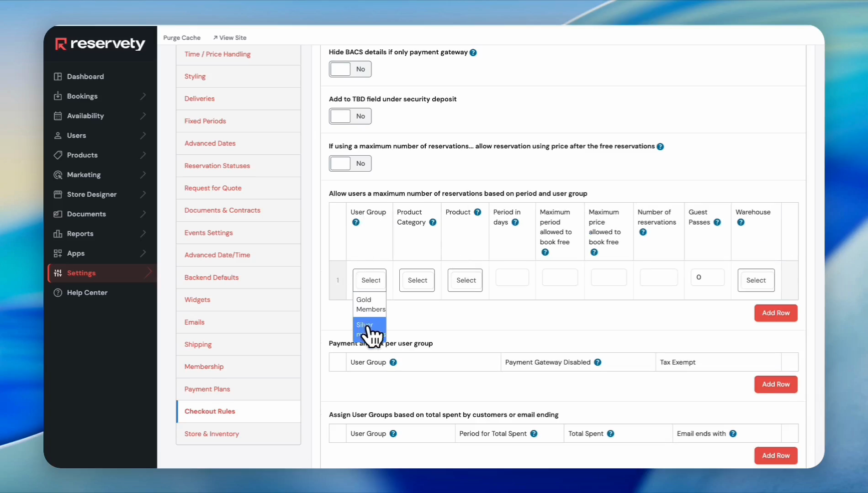This screenshot has width=868, height=493.
Task: Choose Gold Members from the dropdown list
Action: [370, 304]
